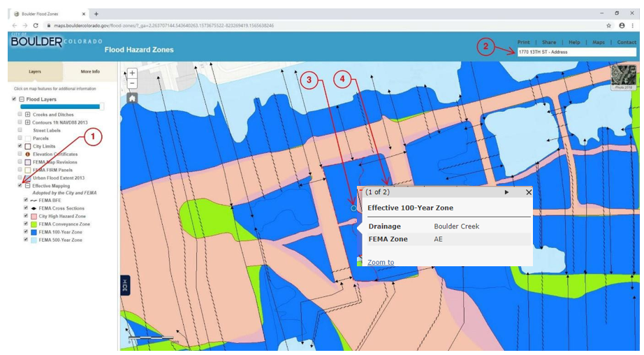Expand the Creeks and Ditches group
644x355 pixels.
(27, 115)
